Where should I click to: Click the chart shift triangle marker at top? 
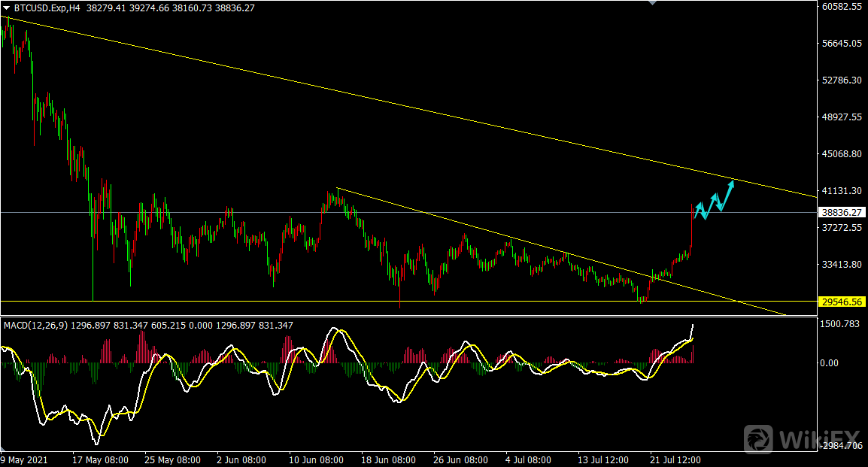pos(652,3)
